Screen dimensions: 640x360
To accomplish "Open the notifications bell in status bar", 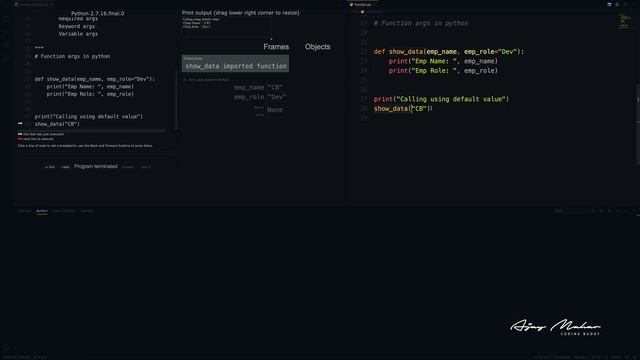I will (634, 357).
